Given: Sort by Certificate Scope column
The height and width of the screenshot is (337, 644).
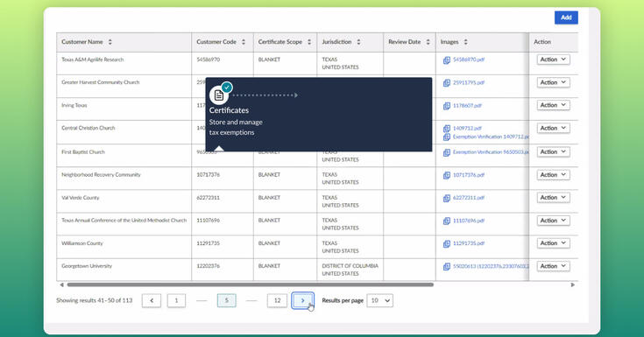Looking at the screenshot, I should 309,42.
